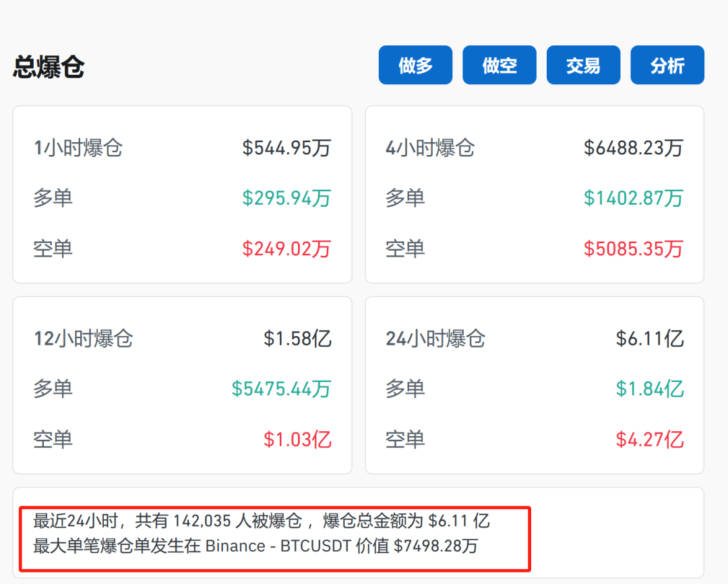This screenshot has height=584, width=728.
Task: Click the $6.11亿 24-hour total
Action: pos(650,339)
